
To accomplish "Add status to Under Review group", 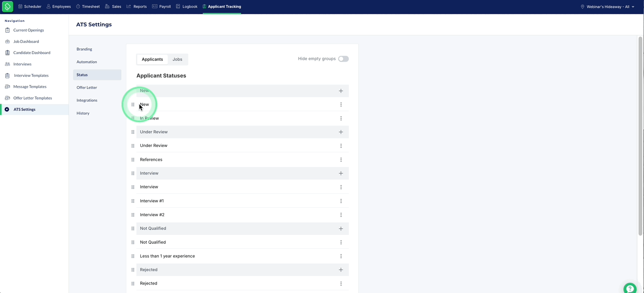I will point(341,132).
